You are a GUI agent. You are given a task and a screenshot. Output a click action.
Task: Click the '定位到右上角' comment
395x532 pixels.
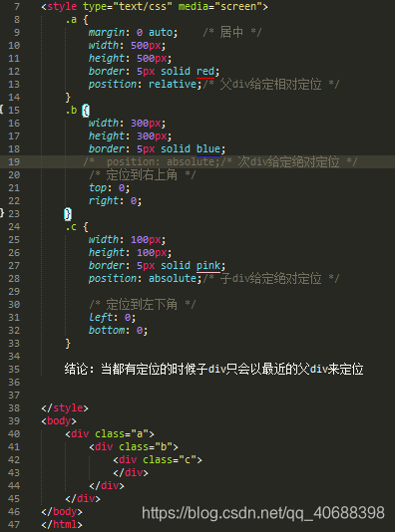[x=142, y=175]
